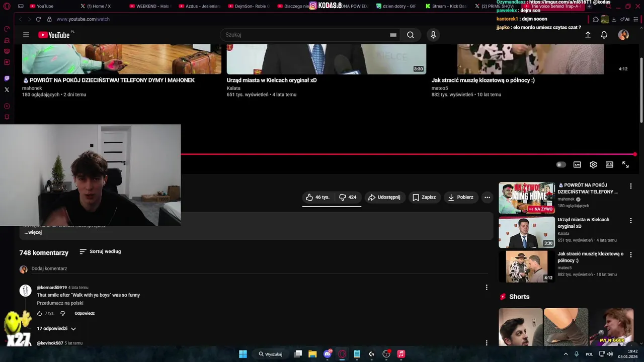This screenshot has width=644, height=362.
Task: Open GX Control speedometer in sidebar
Action: [x=7, y=29]
